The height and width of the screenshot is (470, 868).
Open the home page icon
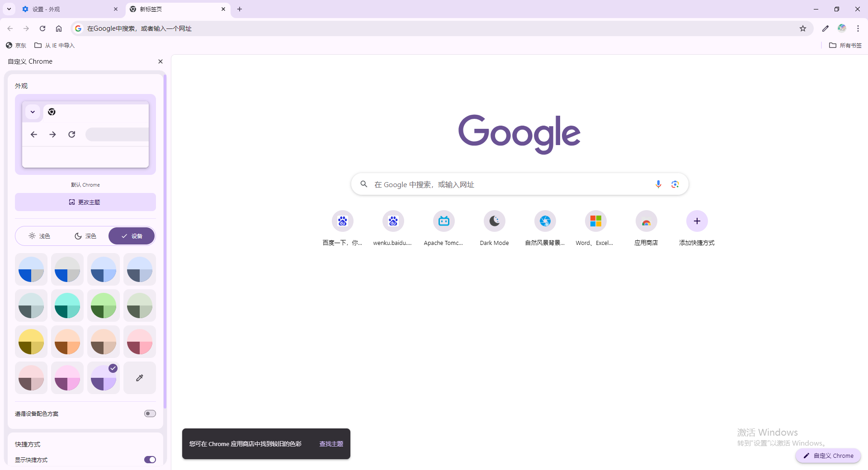pos(59,28)
